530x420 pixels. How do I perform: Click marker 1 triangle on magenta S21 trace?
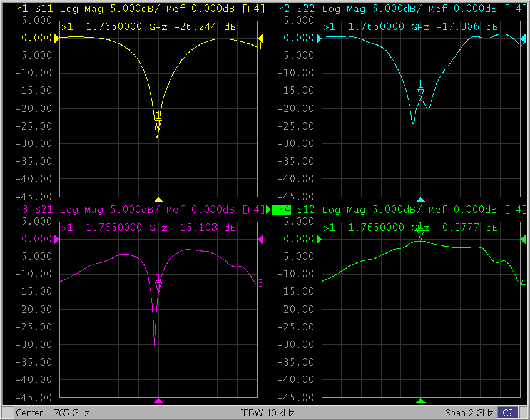[159, 286]
